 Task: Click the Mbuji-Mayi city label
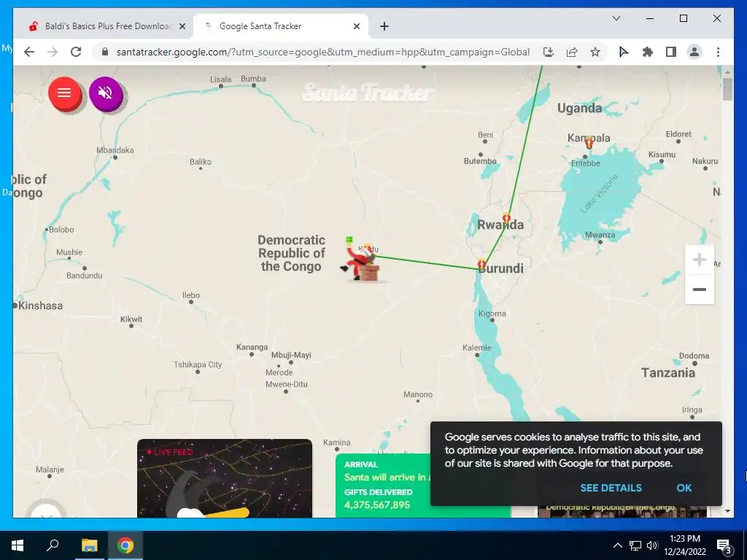coord(291,355)
